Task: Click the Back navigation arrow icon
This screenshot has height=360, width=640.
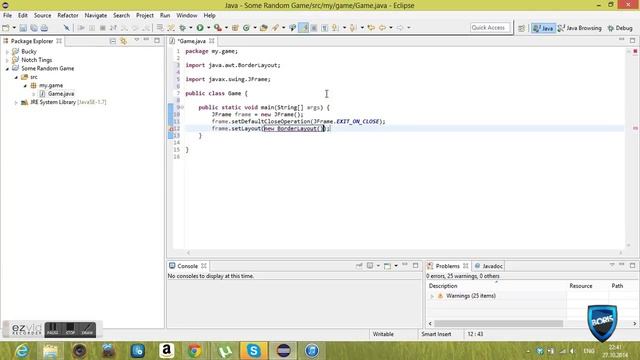Action: point(382,28)
